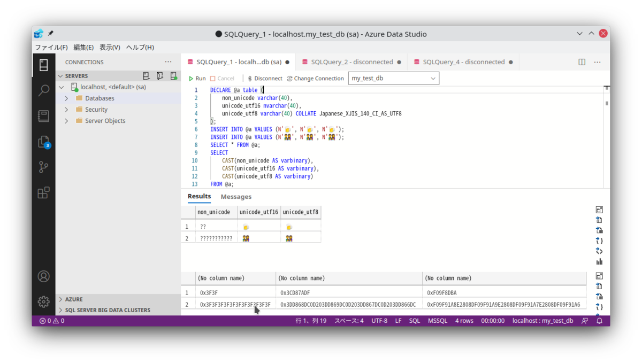Open the my_test_db database dropdown

tap(394, 79)
